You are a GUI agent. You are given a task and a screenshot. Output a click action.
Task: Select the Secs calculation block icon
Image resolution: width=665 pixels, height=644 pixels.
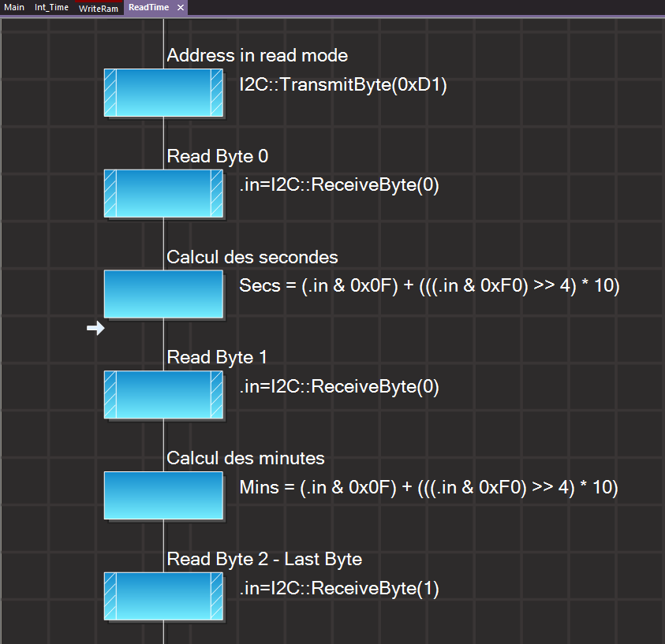[163, 294]
